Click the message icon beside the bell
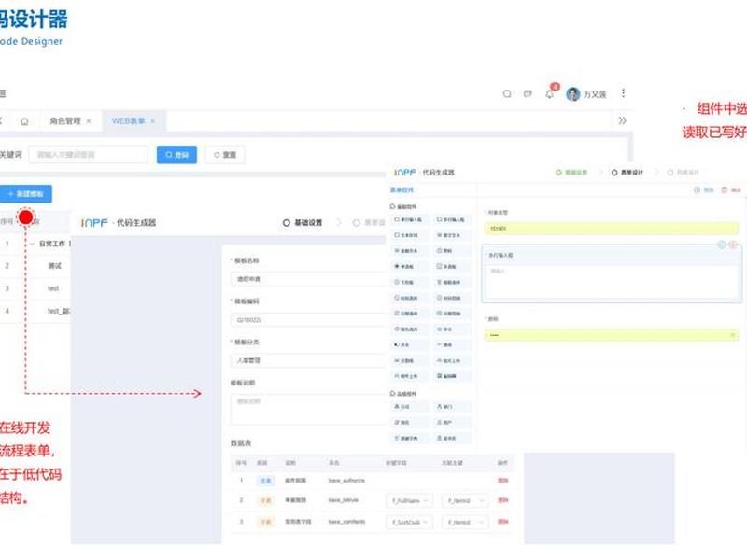 coord(528,94)
